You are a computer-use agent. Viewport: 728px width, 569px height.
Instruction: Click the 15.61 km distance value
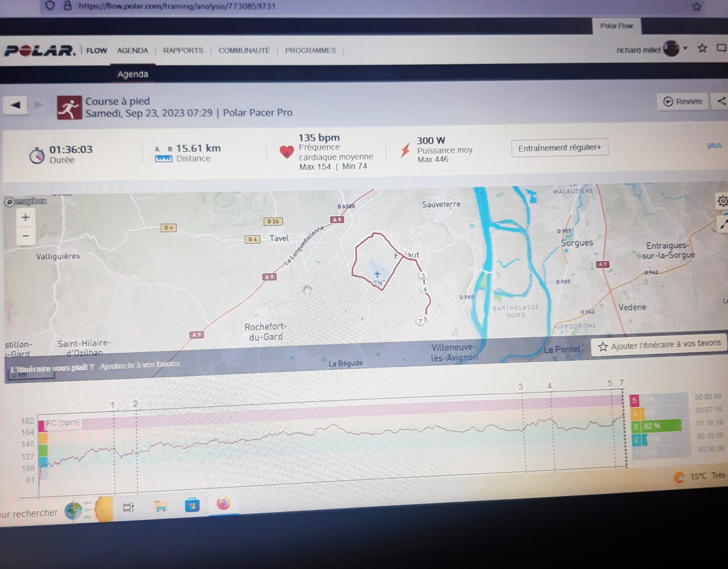[x=198, y=148]
